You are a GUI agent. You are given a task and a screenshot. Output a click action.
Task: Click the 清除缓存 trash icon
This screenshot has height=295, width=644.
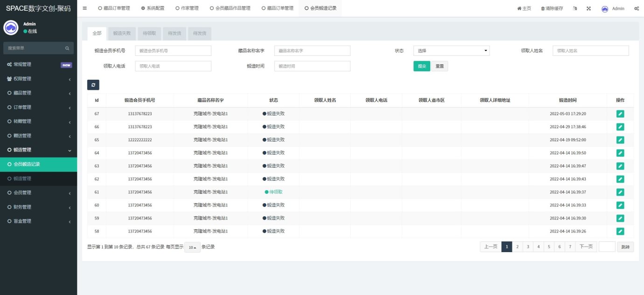point(552,8)
